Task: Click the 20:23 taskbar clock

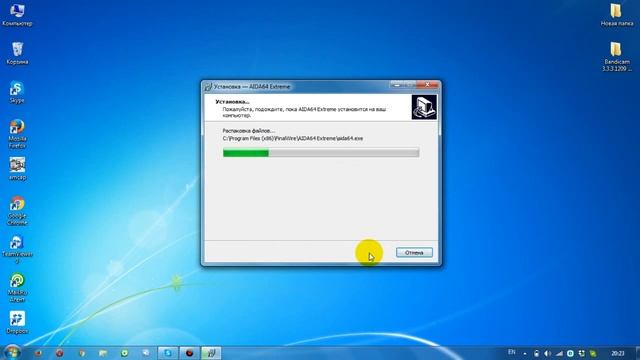Action: (618, 353)
